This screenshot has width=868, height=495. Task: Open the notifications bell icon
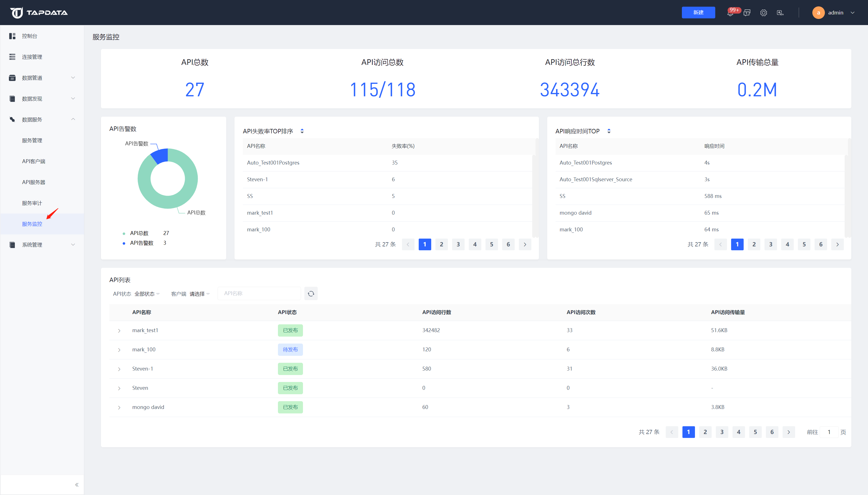pos(730,13)
